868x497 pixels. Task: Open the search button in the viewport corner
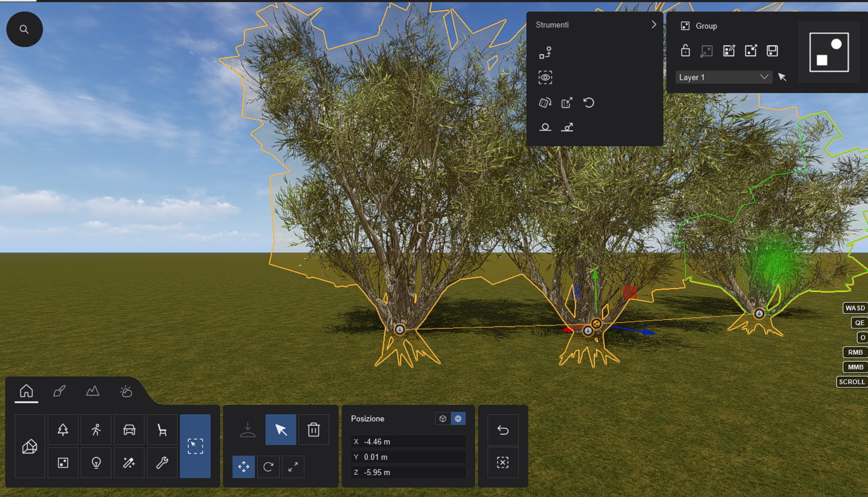24,29
